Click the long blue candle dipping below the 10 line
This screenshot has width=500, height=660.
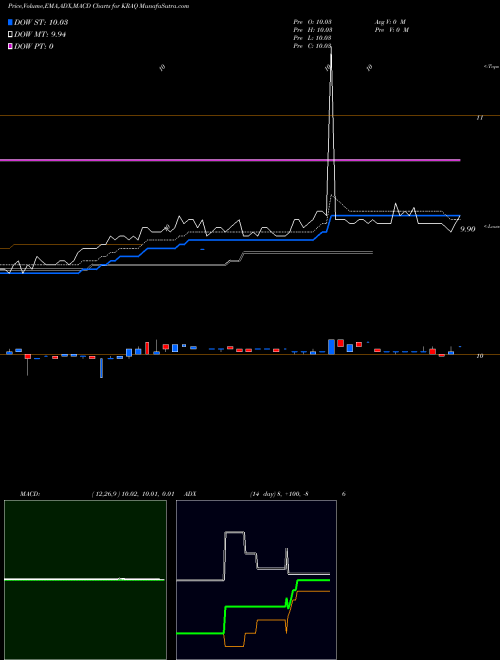pos(101,368)
